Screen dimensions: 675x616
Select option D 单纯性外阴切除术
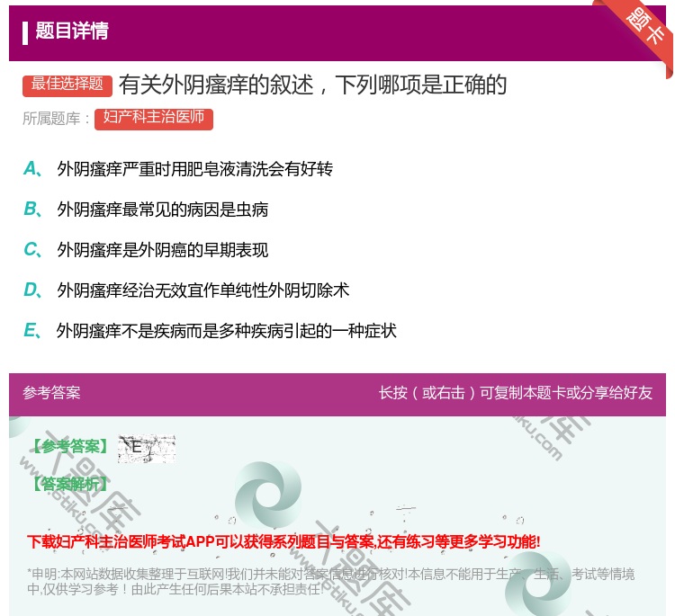coord(186,290)
